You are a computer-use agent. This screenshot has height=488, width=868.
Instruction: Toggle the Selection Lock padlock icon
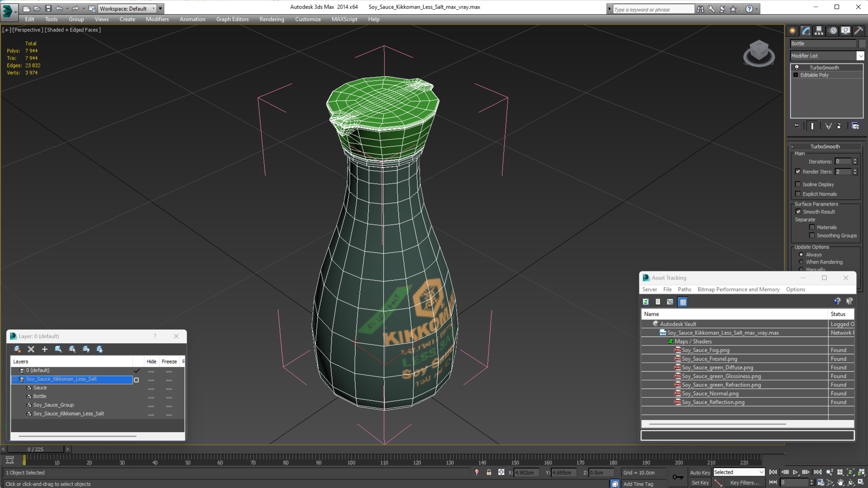489,472
